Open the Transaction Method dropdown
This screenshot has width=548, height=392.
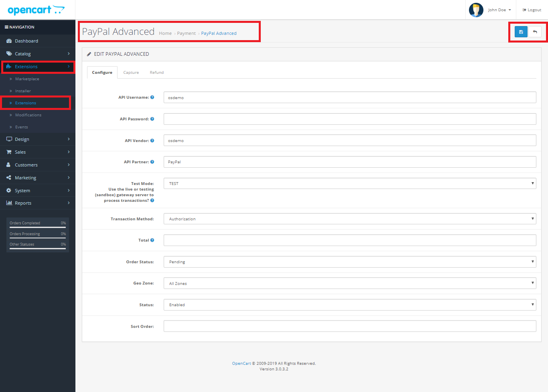tap(350, 219)
